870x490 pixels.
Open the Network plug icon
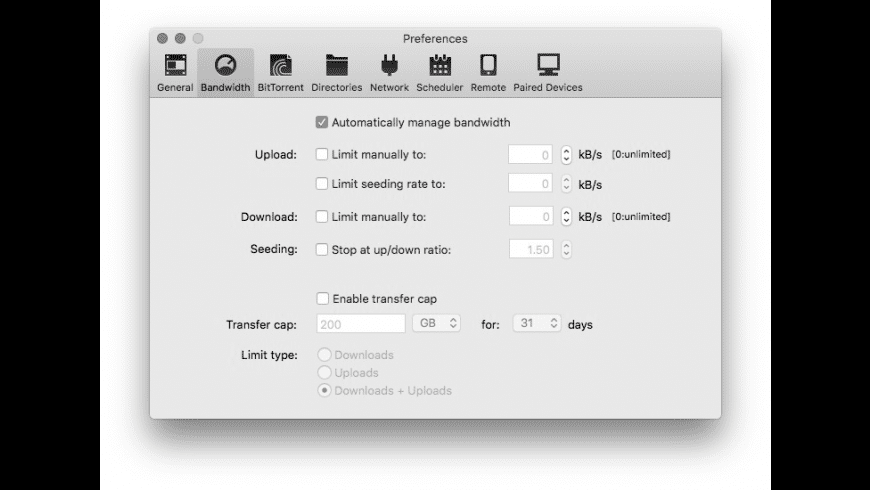390,65
